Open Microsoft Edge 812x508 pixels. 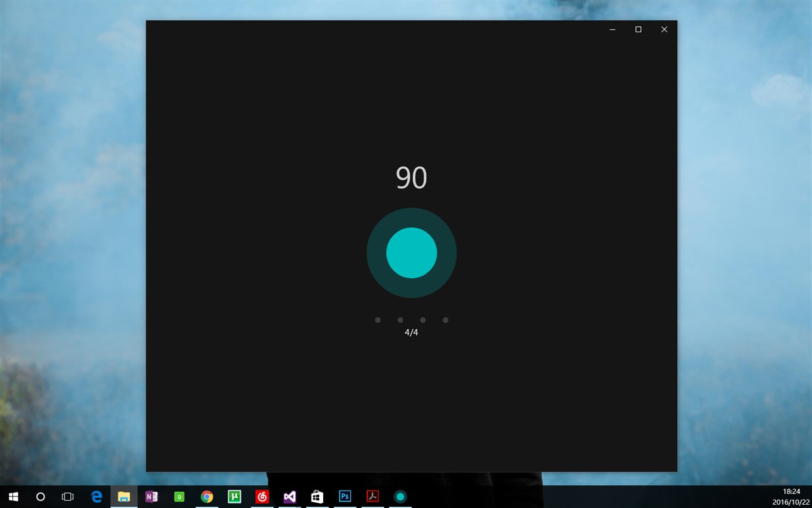point(96,496)
